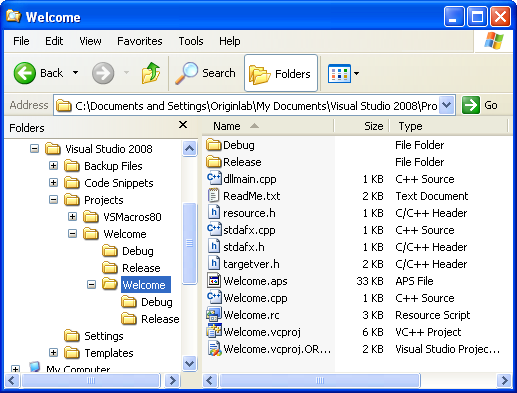Screen dimensions: 517x393
Task: Open the Back history dropdown arrow
Action: click(x=76, y=73)
